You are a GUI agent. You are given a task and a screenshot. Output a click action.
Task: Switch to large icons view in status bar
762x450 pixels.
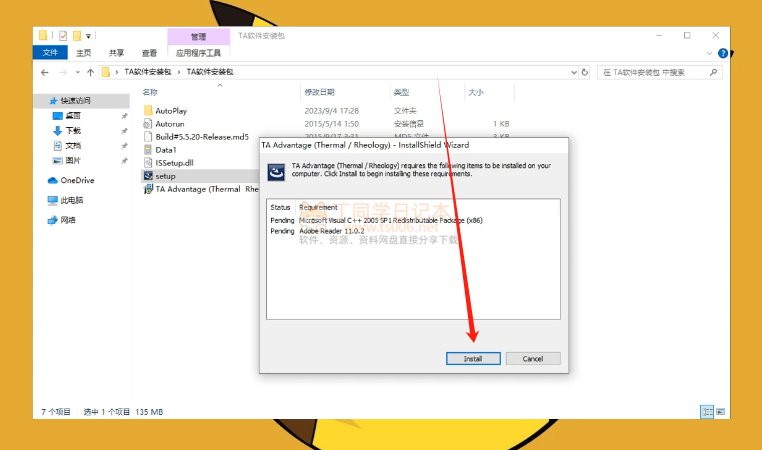720,412
